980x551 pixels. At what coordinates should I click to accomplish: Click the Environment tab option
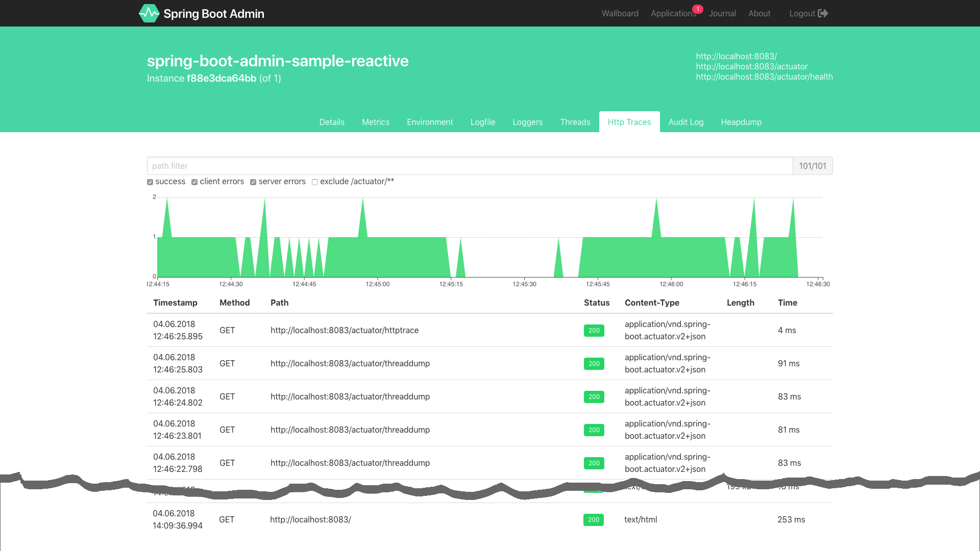coord(430,122)
